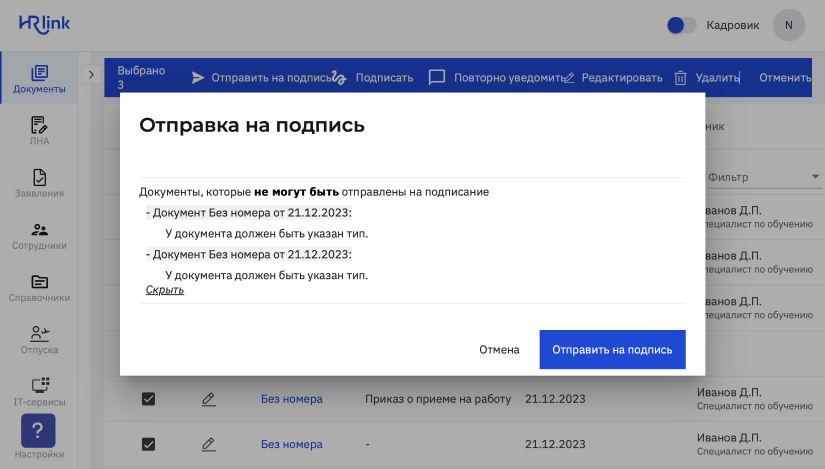Select Удалить in the selection toolbar
This screenshot has height=469, width=825.
tap(707, 77)
